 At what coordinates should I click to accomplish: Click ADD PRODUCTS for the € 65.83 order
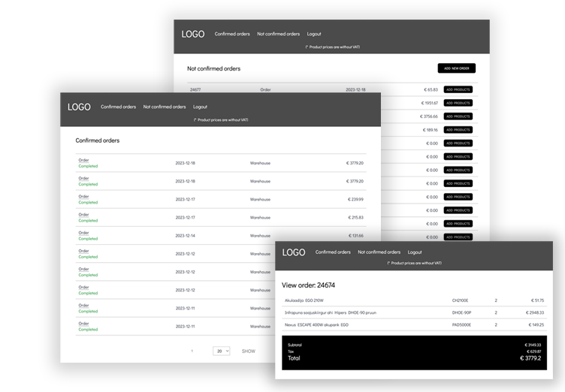pos(458,89)
